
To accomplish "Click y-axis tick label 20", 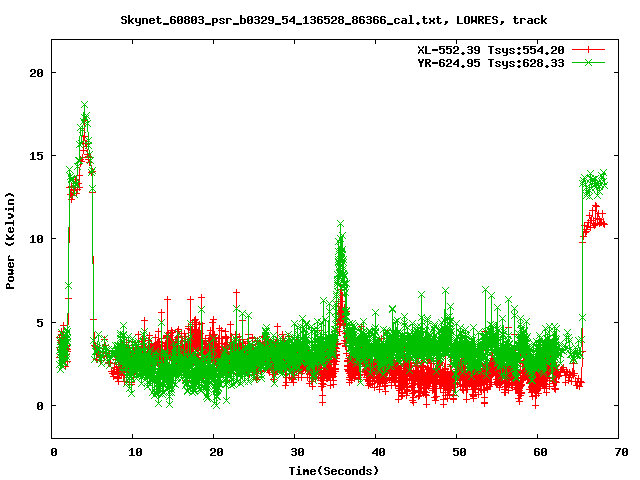I will coord(36,73).
